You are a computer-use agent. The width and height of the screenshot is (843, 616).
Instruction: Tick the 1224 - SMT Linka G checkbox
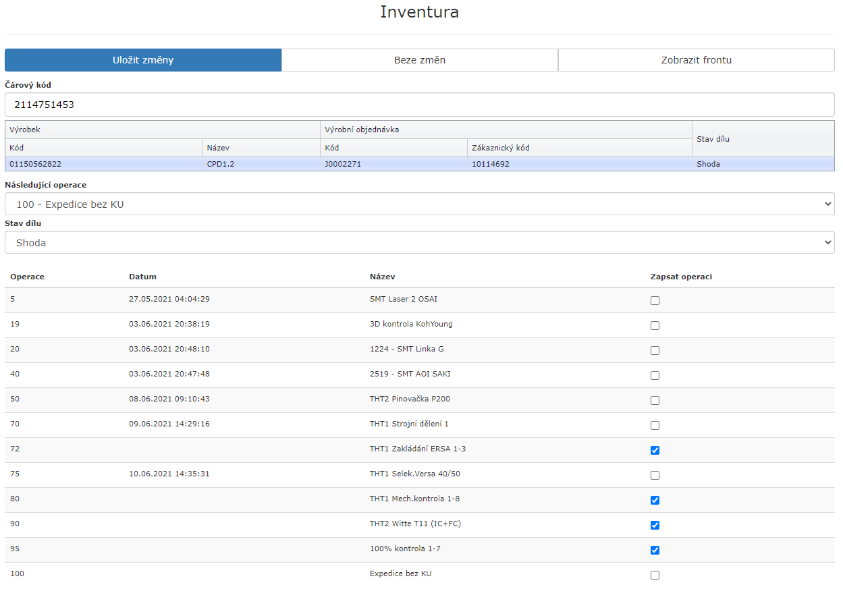point(655,351)
